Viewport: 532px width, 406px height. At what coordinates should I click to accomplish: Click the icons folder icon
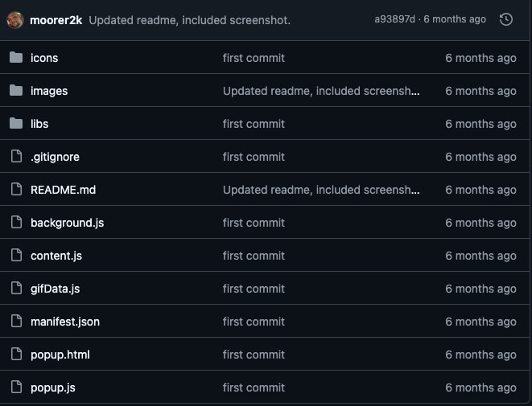(x=16, y=58)
